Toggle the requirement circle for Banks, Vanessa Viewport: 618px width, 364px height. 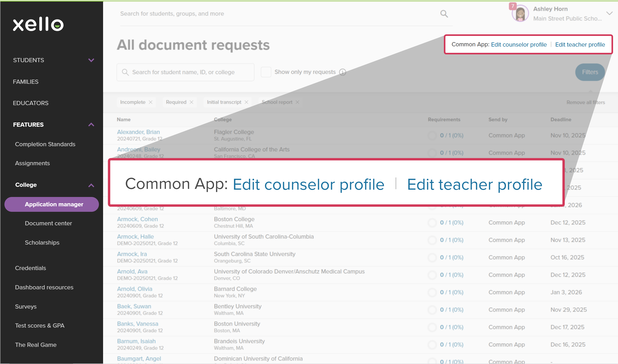point(432,327)
